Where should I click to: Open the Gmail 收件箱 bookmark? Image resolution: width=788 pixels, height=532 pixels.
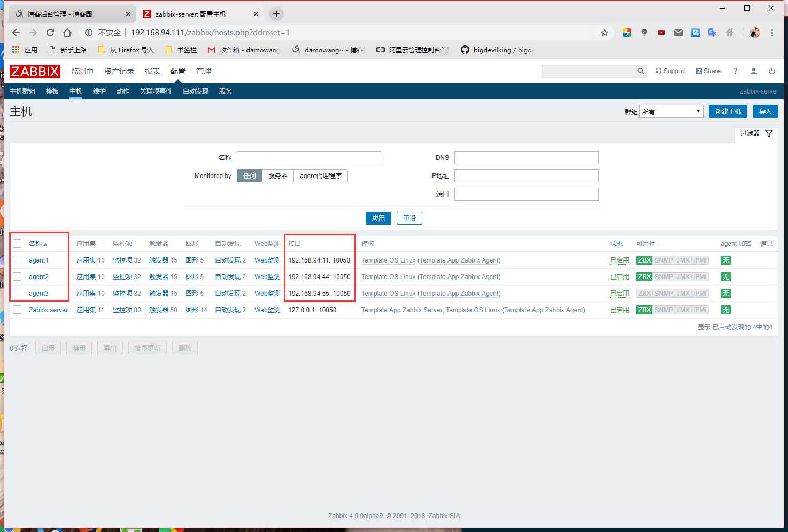(244, 50)
